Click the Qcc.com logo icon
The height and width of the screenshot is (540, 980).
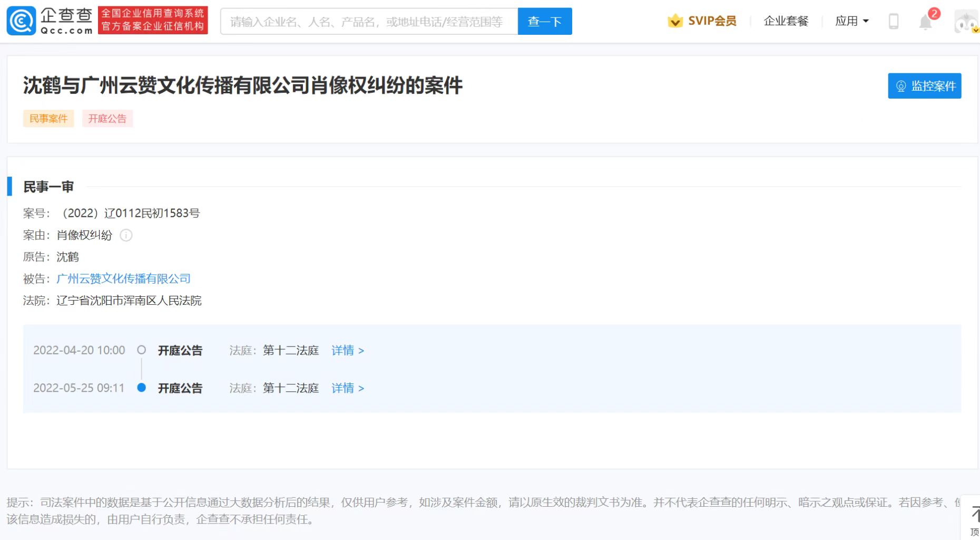click(22, 21)
